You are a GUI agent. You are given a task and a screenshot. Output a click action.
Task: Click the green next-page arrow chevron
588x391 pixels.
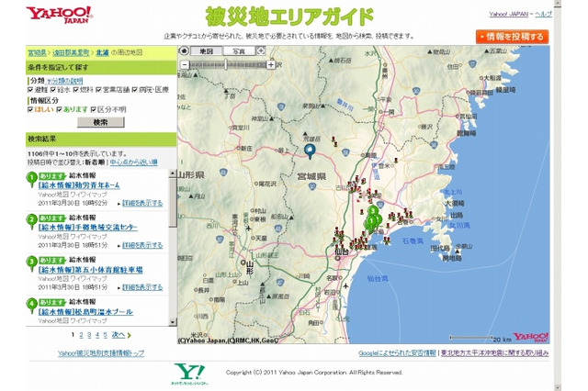129,335
